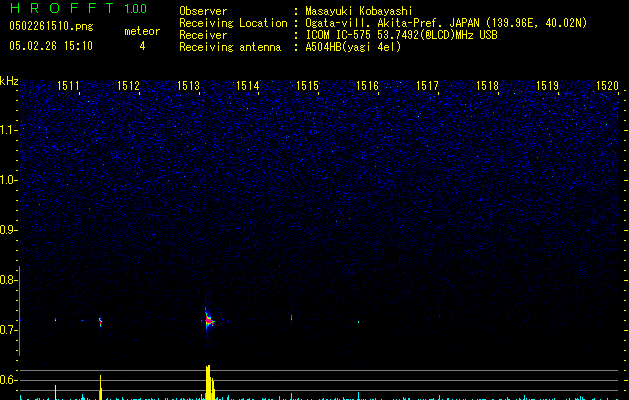This screenshot has width=629, height=400.
Task: Click the Receiving antenna field label
Action: [x=230, y=47]
